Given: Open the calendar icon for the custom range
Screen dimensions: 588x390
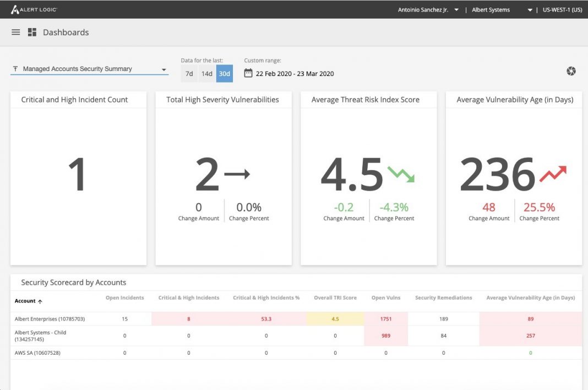Looking at the screenshot, I should click(249, 73).
